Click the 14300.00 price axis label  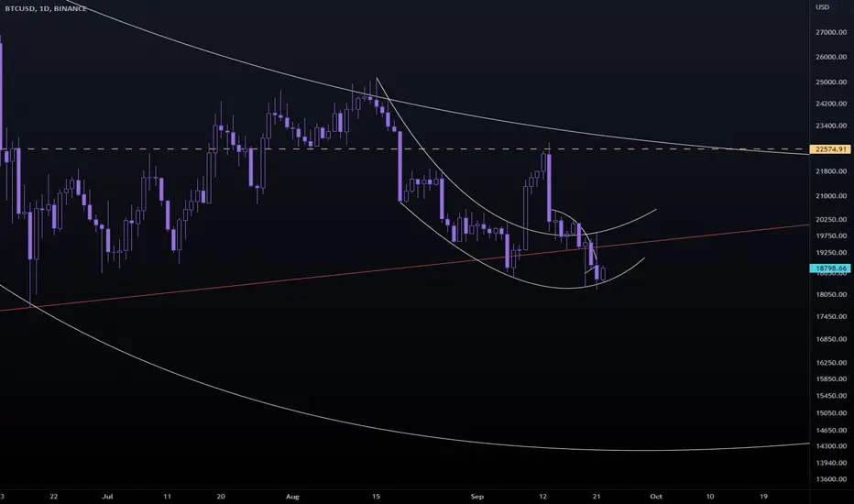click(831, 445)
